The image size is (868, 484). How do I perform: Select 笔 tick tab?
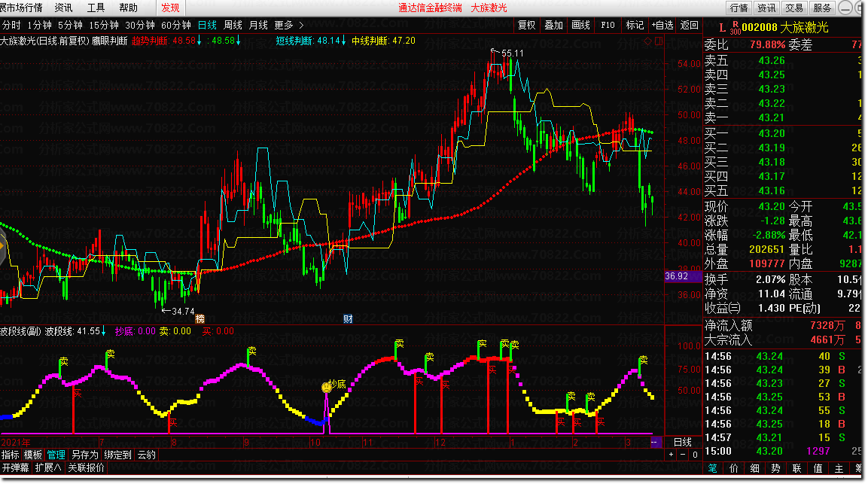(713, 468)
